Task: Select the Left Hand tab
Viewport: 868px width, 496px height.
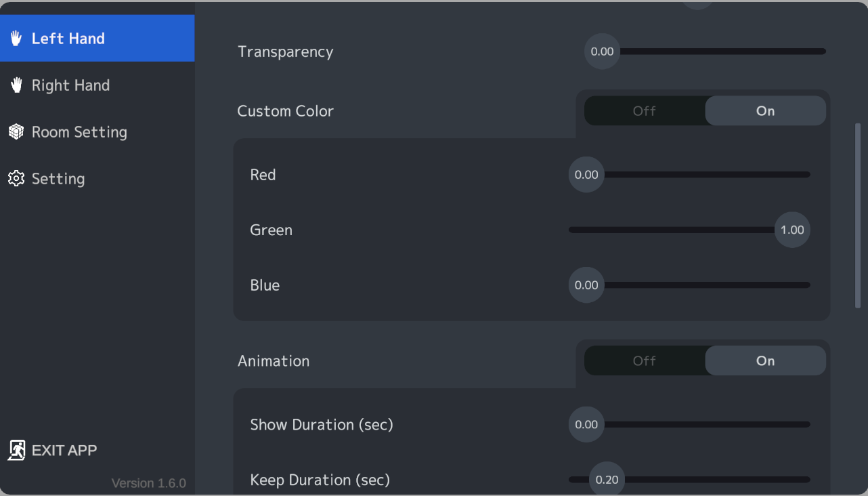Action: click(97, 38)
